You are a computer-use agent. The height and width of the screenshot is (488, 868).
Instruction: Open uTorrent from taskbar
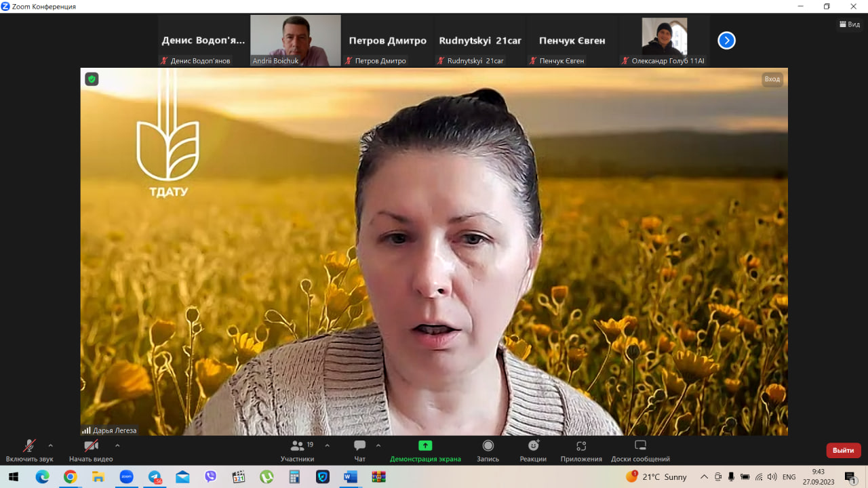click(267, 476)
